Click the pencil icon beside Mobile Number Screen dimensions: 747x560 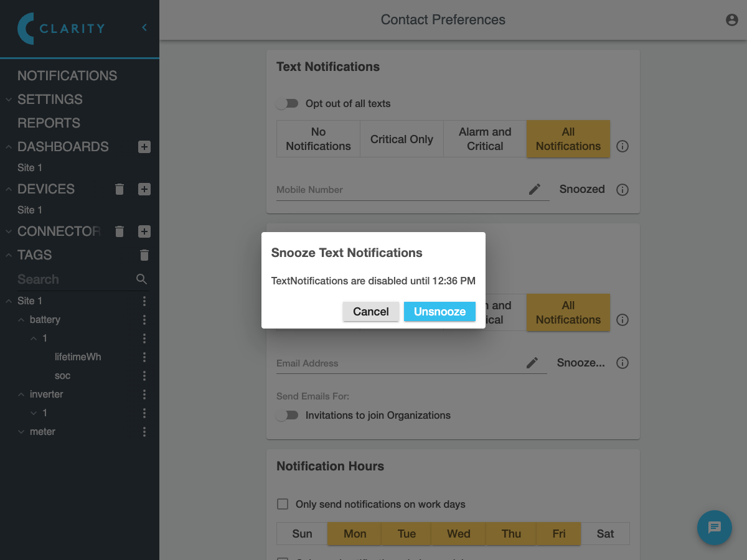pos(535,190)
